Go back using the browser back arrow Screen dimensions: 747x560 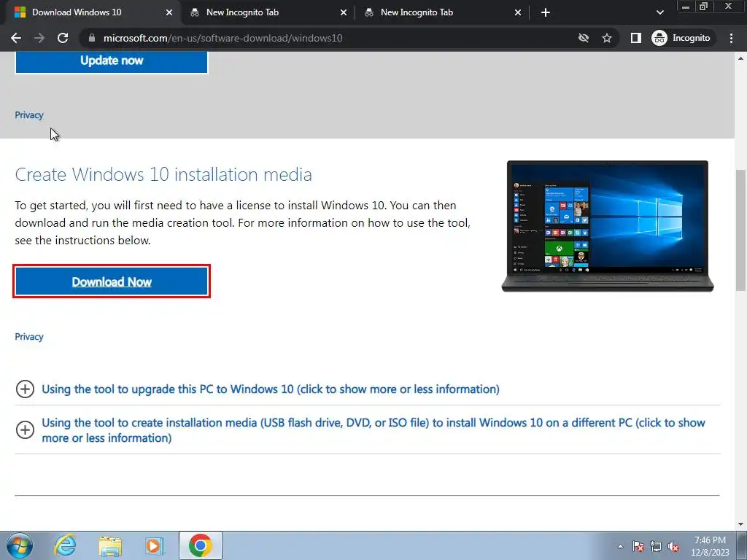pyautogui.click(x=16, y=38)
